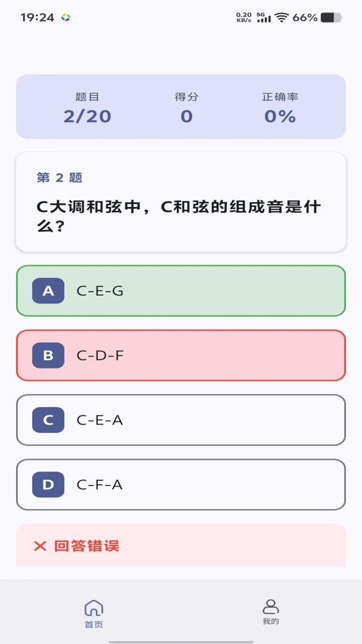Tap the 题目 2/20 progress counter
Image resolution: width=362 pixels, height=644 pixels.
(87, 109)
